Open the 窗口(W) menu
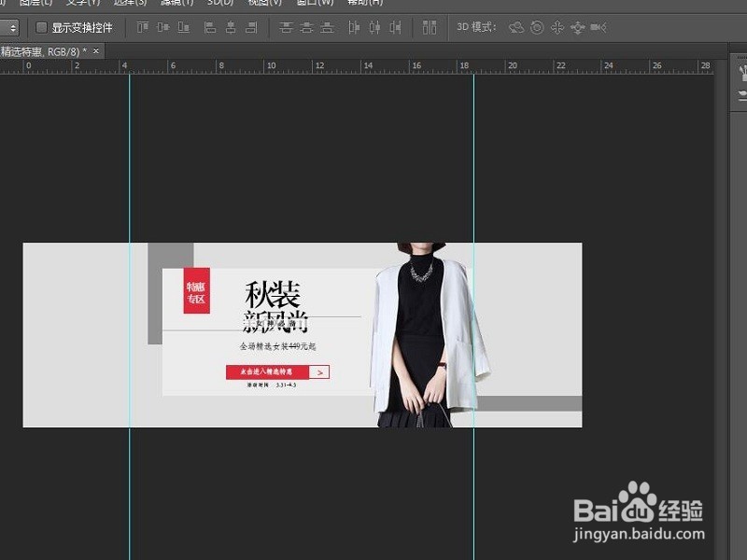747x560 pixels. pos(315,3)
